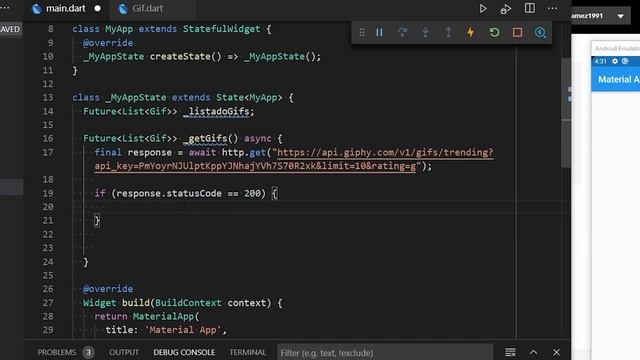
Task: Toggle word wrap list icon in panel
Action: click(x=510, y=352)
